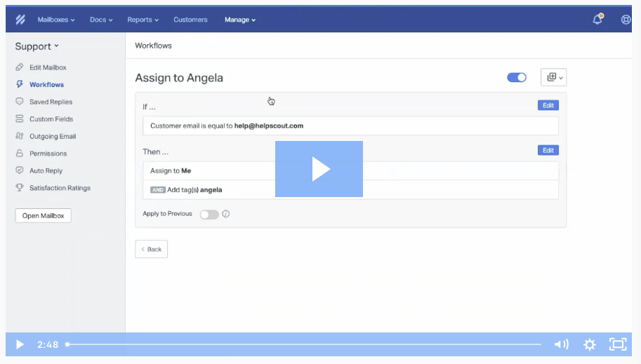Go Back to the workflows list
Screen dimensions: 641x364
point(151,249)
